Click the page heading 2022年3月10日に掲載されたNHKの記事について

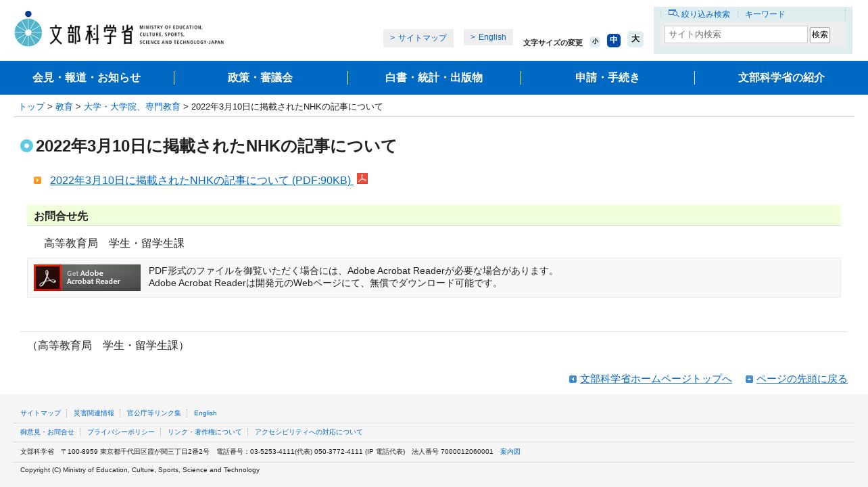(216, 146)
